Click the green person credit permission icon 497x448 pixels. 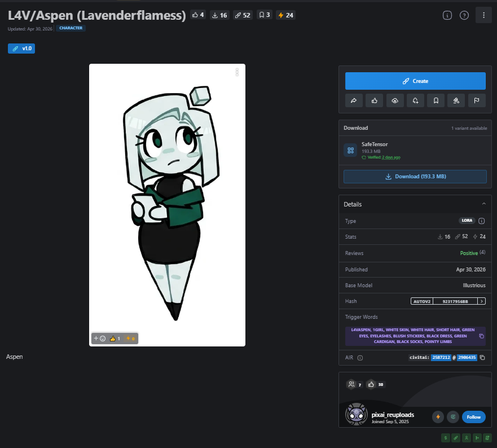pos(466,438)
